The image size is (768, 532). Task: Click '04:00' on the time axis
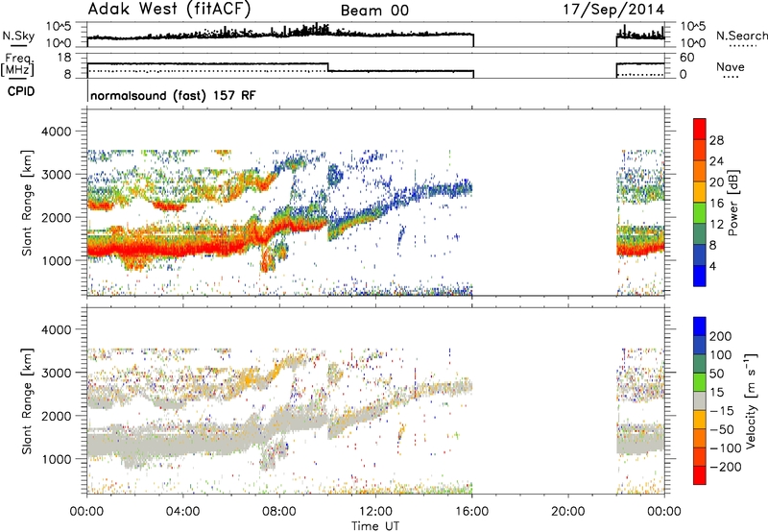click(x=182, y=512)
